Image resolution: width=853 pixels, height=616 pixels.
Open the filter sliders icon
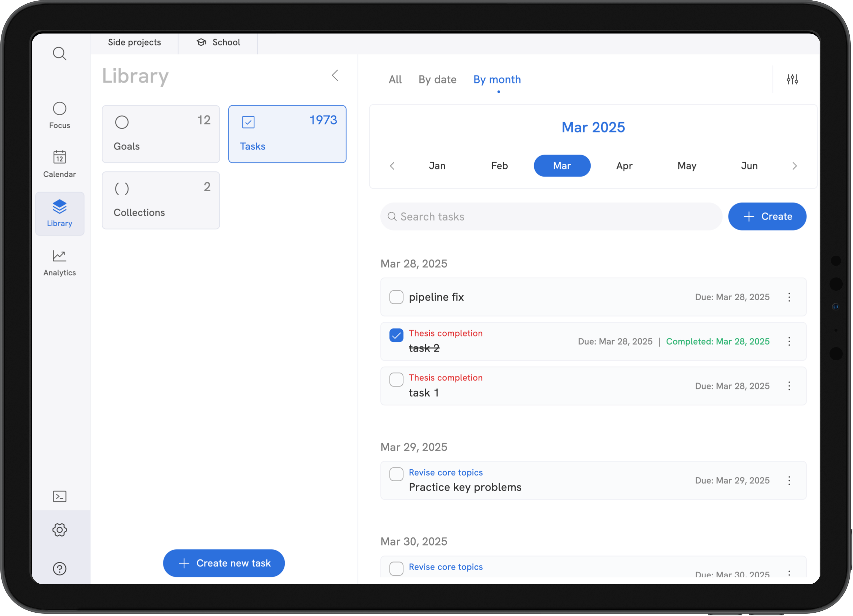(792, 79)
